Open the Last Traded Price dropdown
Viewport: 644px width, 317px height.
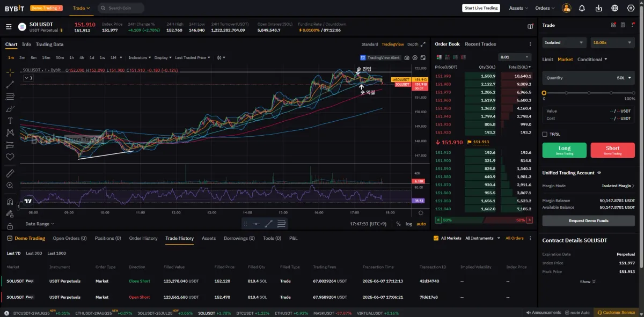tap(192, 57)
